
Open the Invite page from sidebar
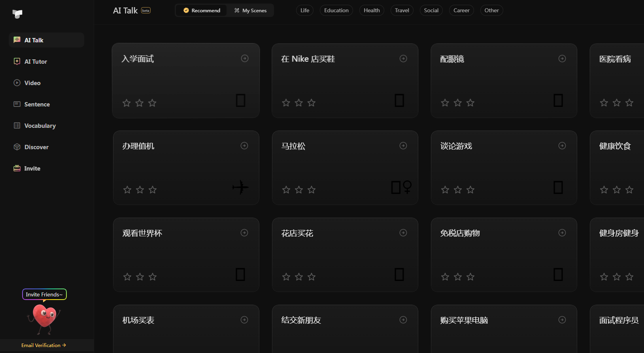click(x=47, y=168)
